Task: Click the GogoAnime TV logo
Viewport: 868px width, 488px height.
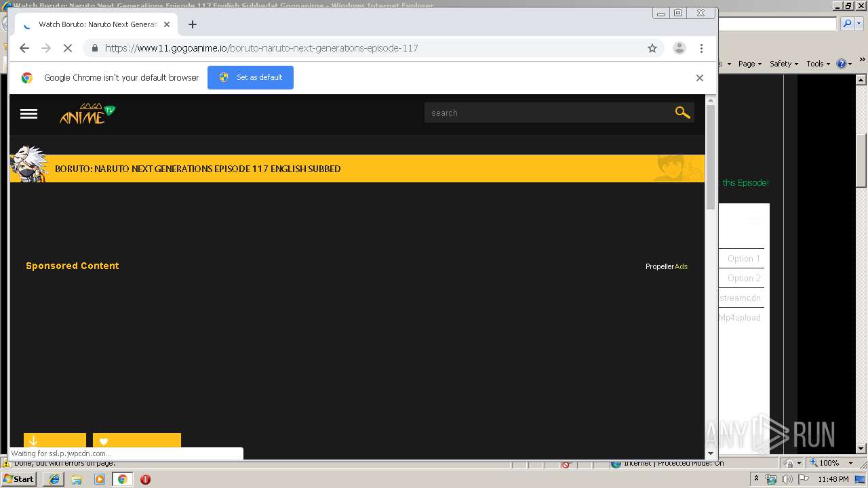Action: coord(87,114)
